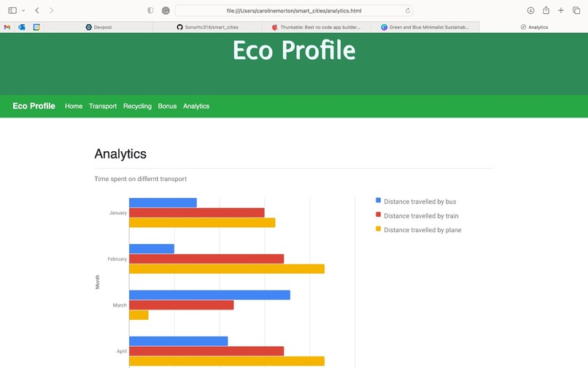Toggle the Safari sidebar button

coord(12,10)
